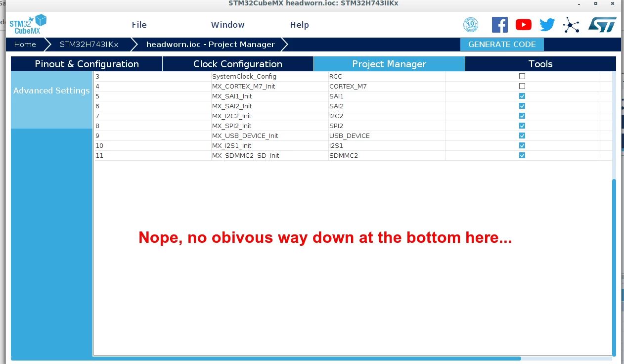Click rank number 11 cell
Screen dimensions: 624x364
pos(152,156)
